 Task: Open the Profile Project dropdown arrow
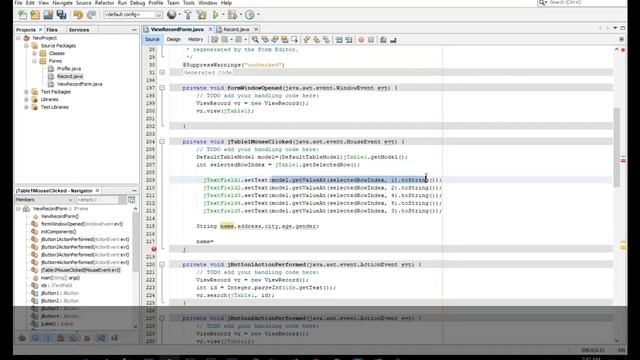tap(258, 15)
